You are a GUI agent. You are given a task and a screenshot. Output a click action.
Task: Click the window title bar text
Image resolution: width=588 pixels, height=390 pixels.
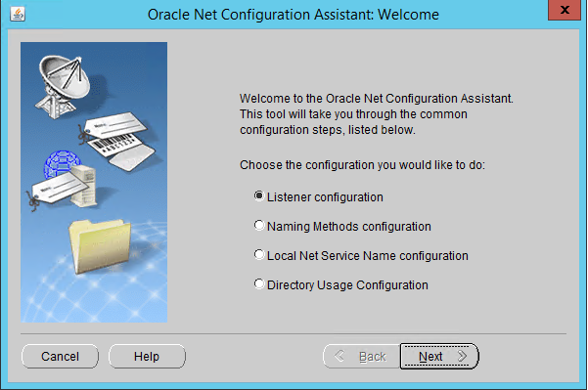pos(294,15)
